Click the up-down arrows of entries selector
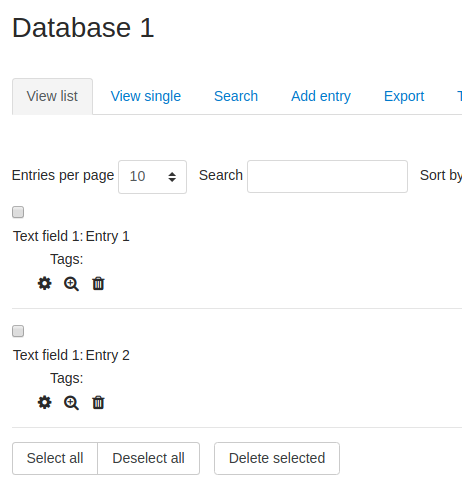The width and height of the screenshot is (462, 492). [x=172, y=177]
